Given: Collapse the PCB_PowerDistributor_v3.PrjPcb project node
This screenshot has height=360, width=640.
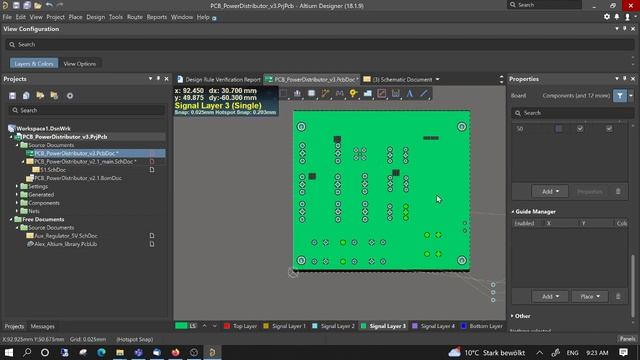Looking at the screenshot, I should (x=11, y=137).
